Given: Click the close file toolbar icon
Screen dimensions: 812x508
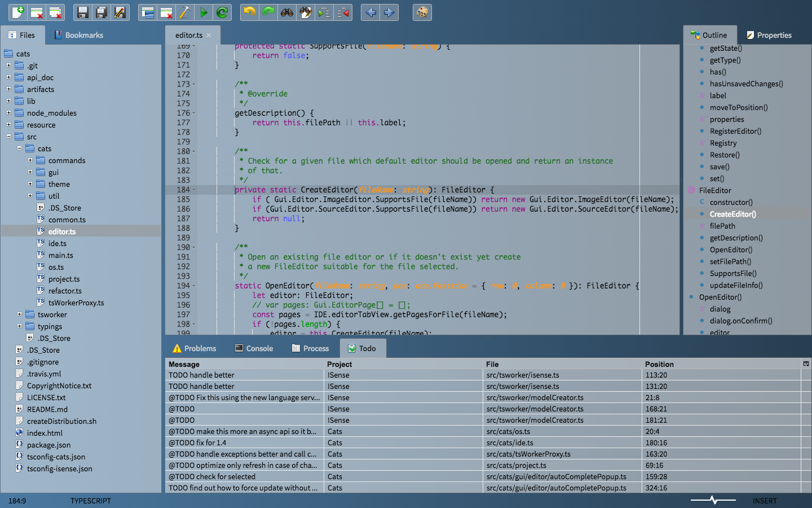Looking at the screenshot, I should [37, 12].
